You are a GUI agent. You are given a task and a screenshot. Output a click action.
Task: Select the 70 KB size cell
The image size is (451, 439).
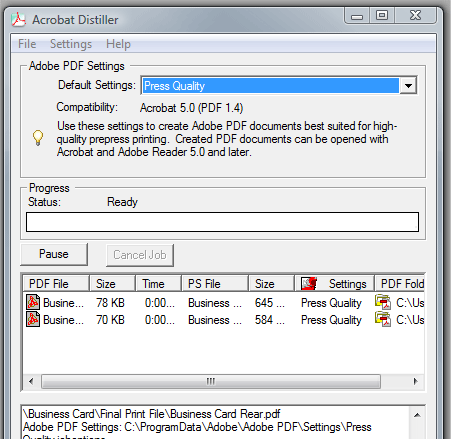(110, 320)
